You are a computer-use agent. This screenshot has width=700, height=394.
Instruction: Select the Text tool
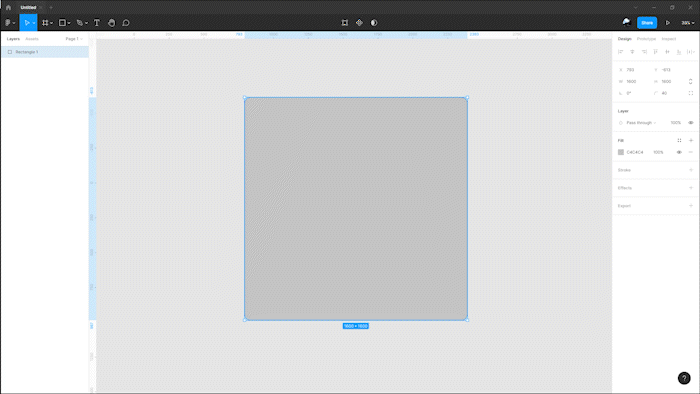[x=97, y=23]
